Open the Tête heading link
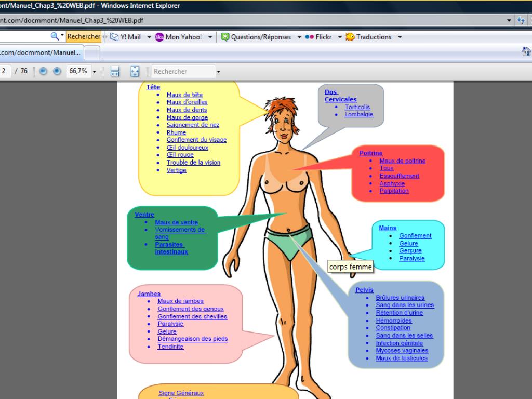Image resolution: width=532 pixels, height=399 pixels. coord(153,87)
